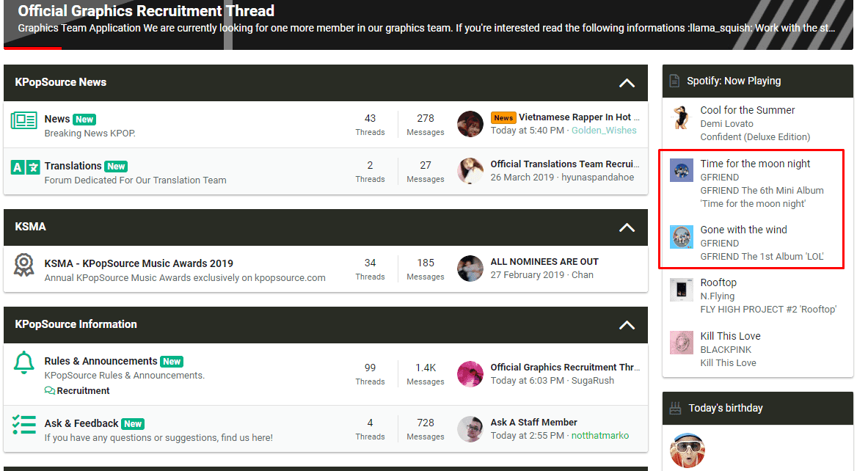Image resolution: width=868 pixels, height=471 pixels.
Task: Open ALL NOMINEES ARE OUT thread
Action: coord(544,262)
